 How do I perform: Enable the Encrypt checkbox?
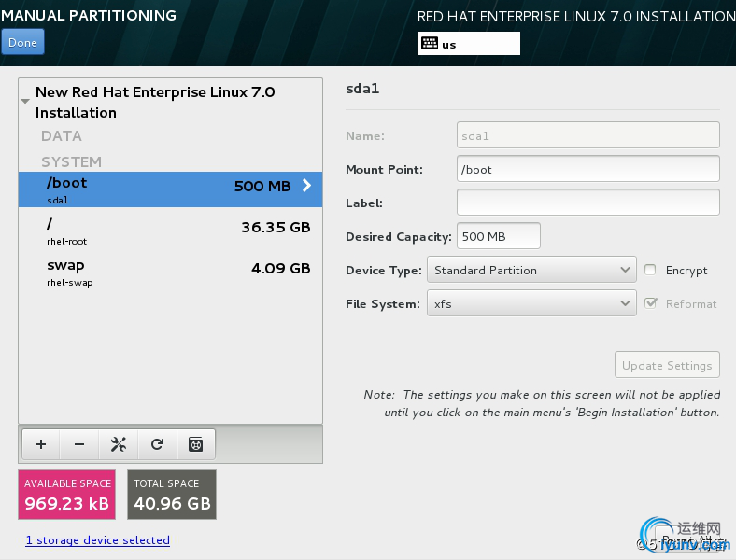pos(650,270)
